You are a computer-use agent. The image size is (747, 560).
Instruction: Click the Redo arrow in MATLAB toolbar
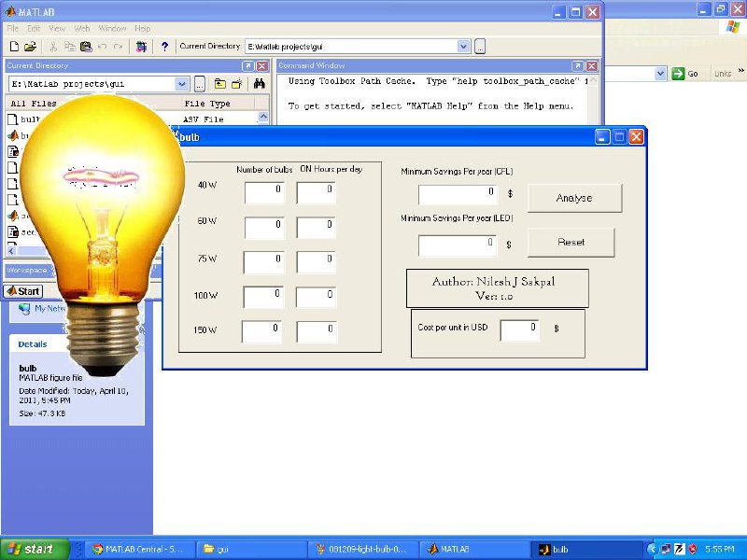click(119, 46)
